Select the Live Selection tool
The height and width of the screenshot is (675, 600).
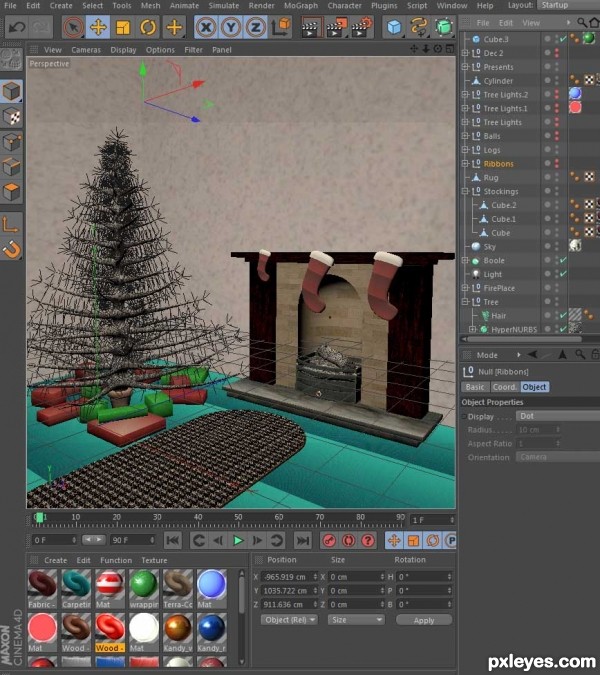74,28
